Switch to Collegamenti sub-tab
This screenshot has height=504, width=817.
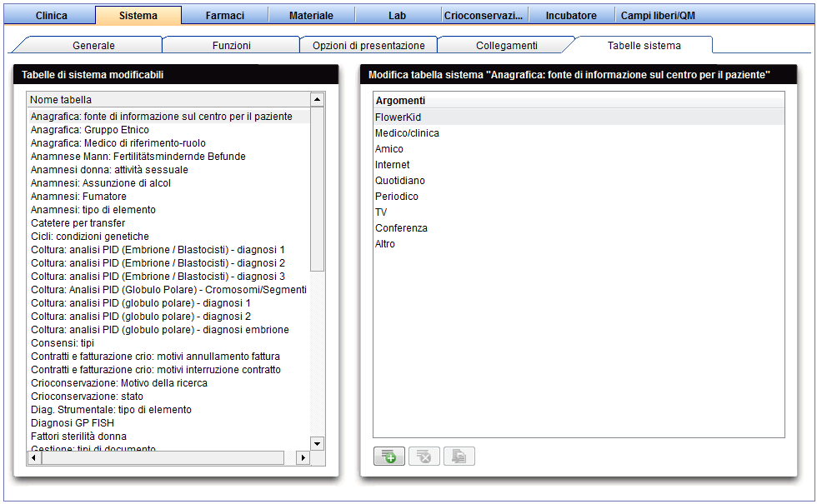point(507,45)
